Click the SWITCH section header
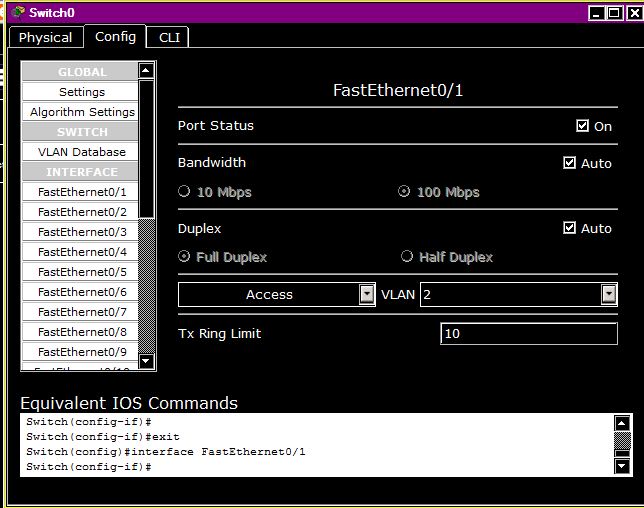 point(80,132)
